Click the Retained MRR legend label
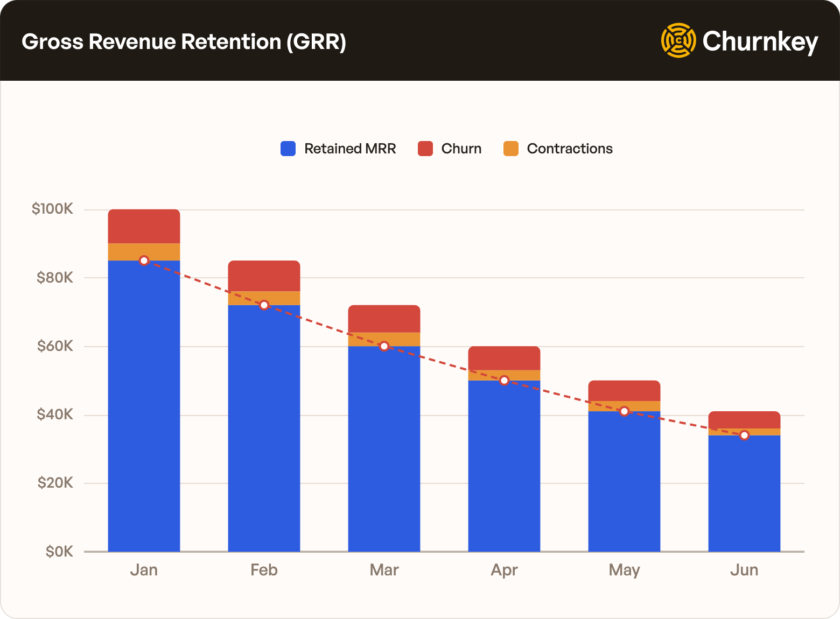Image resolution: width=840 pixels, height=619 pixels. (x=349, y=149)
